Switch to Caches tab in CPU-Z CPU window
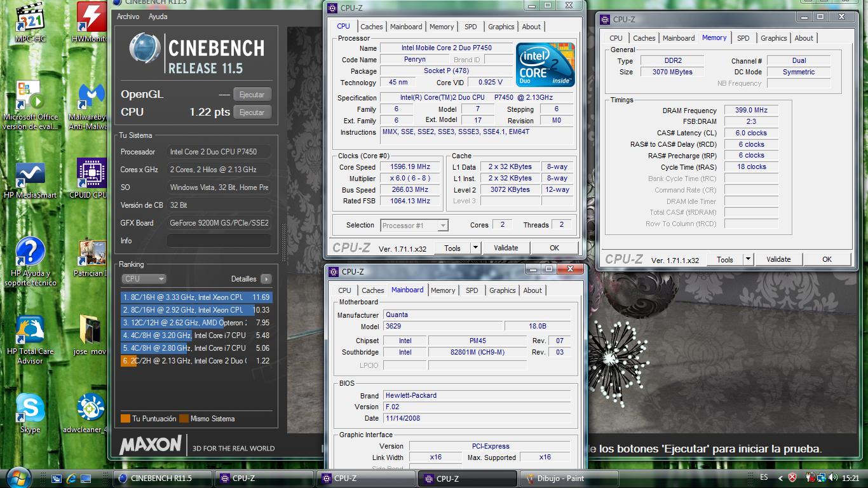The height and width of the screenshot is (488, 868). (x=372, y=27)
